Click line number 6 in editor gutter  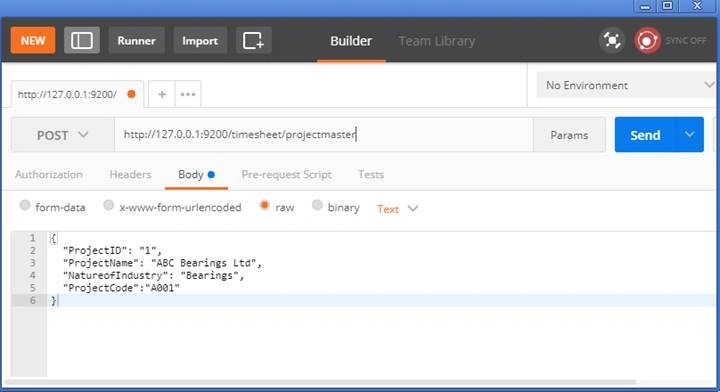coord(32,300)
